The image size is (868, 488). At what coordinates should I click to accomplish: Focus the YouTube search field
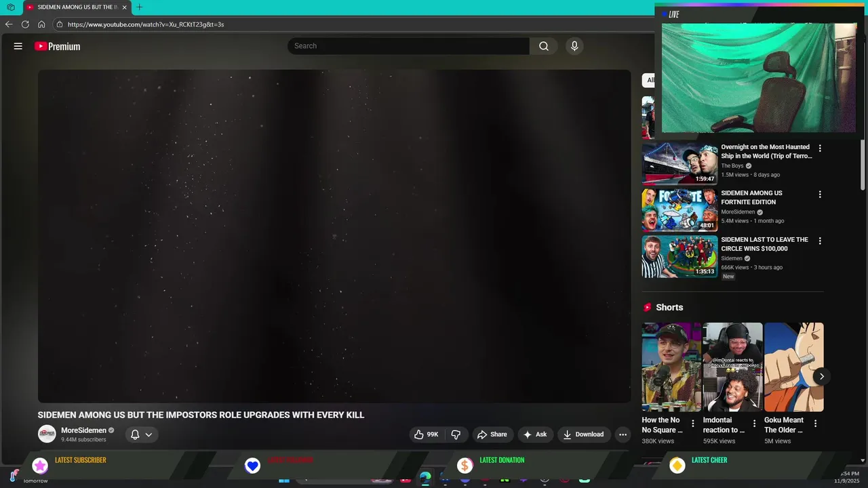408,46
